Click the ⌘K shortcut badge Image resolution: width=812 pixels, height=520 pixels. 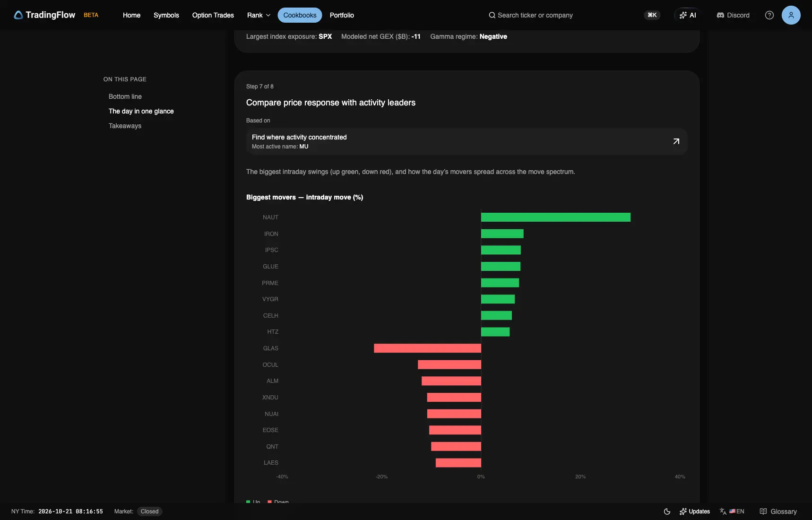pyautogui.click(x=652, y=15)
